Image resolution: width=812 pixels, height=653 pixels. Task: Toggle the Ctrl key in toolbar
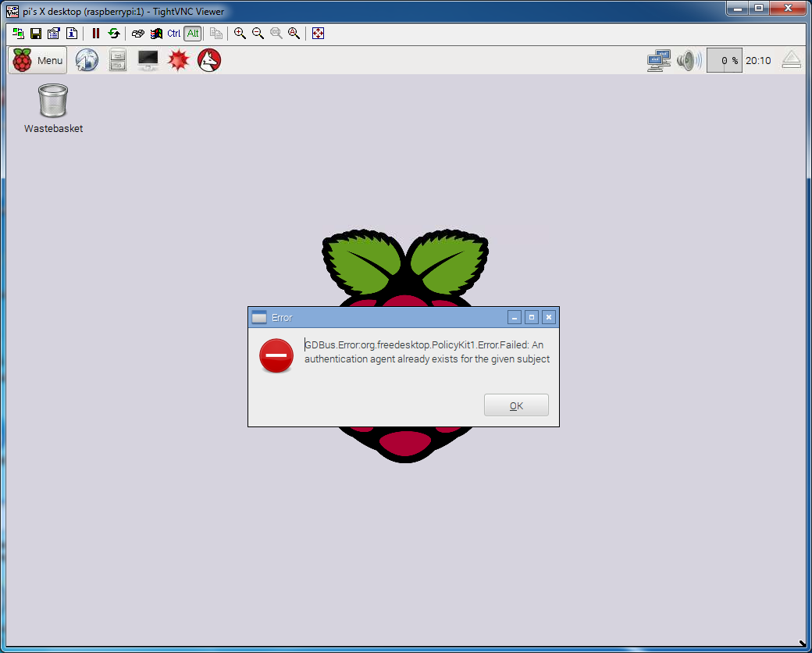pos(174,34)
